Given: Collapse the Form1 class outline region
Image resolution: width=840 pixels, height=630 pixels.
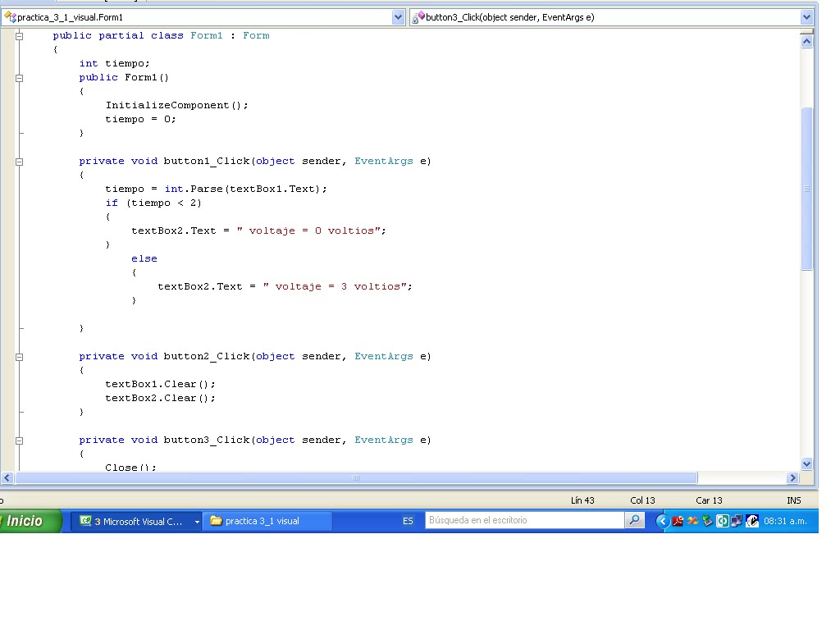Looking at the screenshot, I should [20, 36].
